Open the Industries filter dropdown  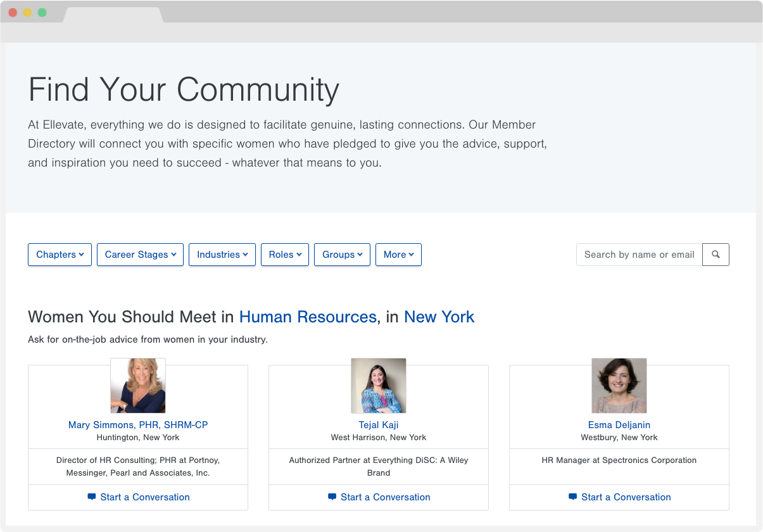pyautogui.click(x=222, y=255)
